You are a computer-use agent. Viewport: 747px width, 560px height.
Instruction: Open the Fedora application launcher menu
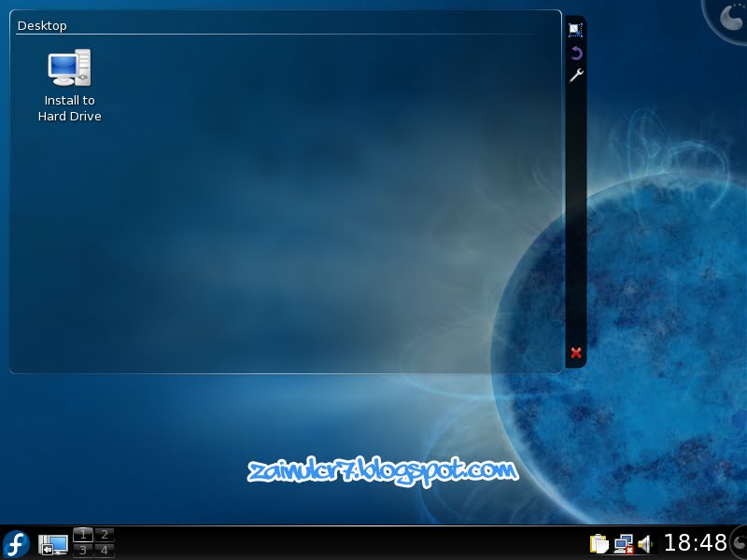16,544
